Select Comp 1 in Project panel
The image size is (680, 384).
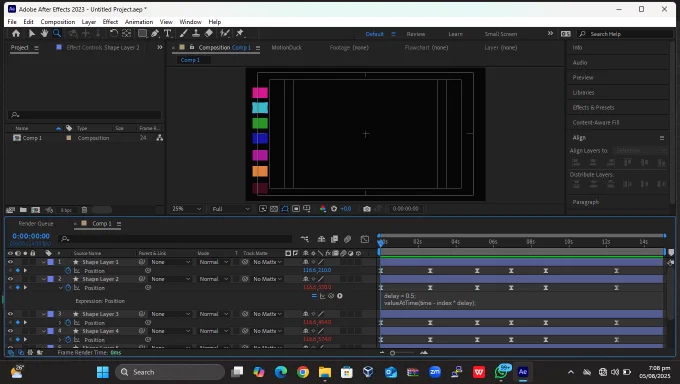32,138
